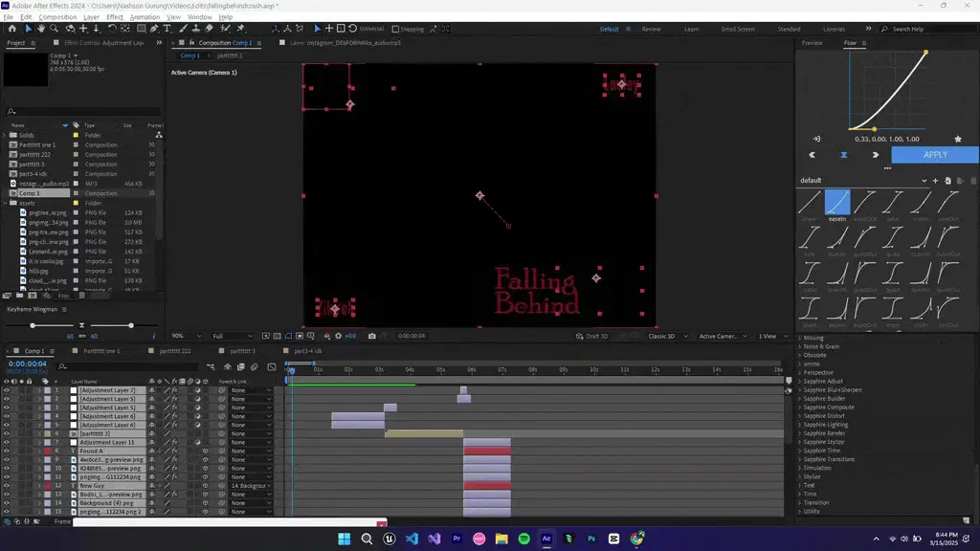
Task: Open the Parent dropdown for Adjustment Layer 7
Action: point(252,390)
